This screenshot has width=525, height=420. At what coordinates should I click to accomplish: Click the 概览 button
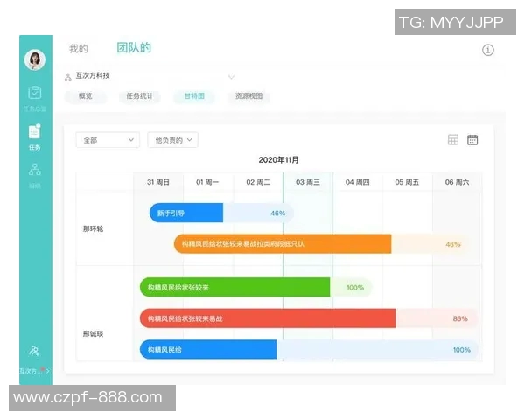(86, 96)
